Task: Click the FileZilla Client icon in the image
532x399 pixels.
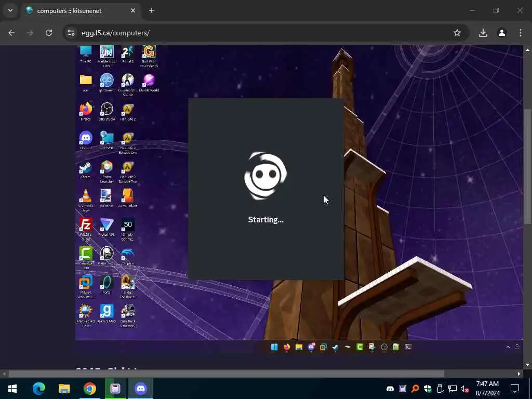Action: click(86, 229)
